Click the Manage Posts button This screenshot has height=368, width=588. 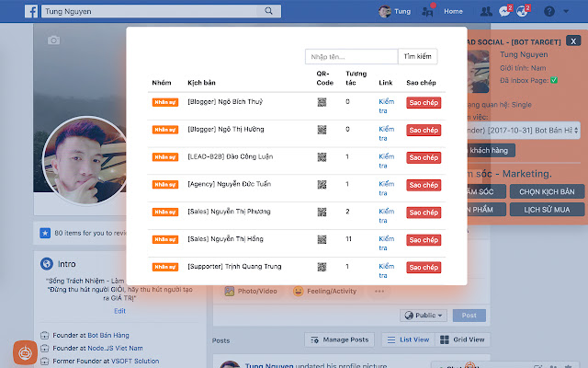click(339, 339)
